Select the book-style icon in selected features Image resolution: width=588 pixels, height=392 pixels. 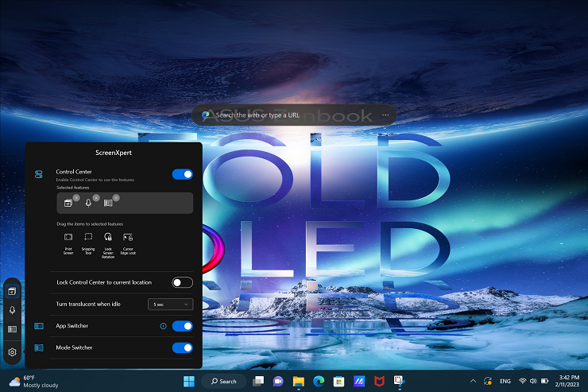click(x=108, y=203)
